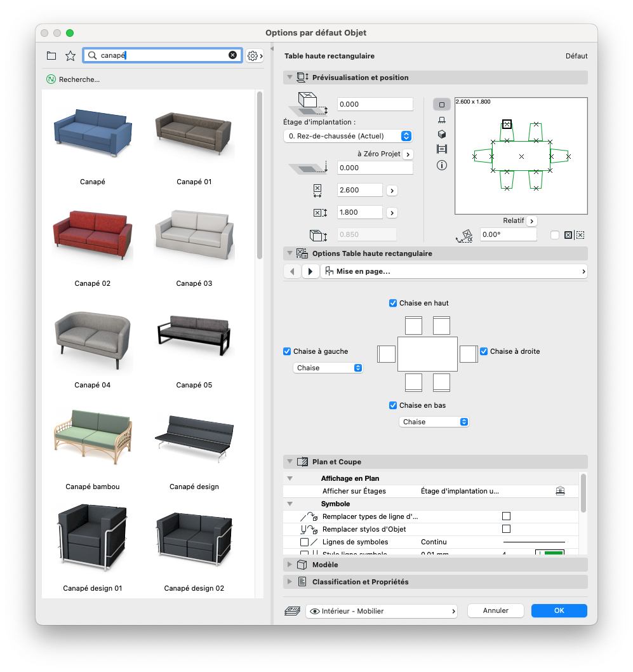633x672 pixels.
Task: Open the bottom Chaise type dropdown
Action: 434,422
